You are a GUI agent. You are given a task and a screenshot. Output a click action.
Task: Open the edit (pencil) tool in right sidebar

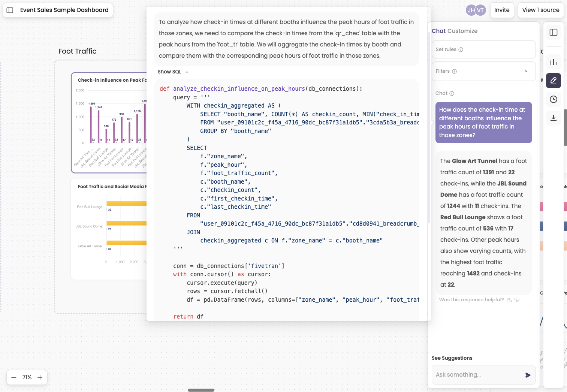point(553,81)
